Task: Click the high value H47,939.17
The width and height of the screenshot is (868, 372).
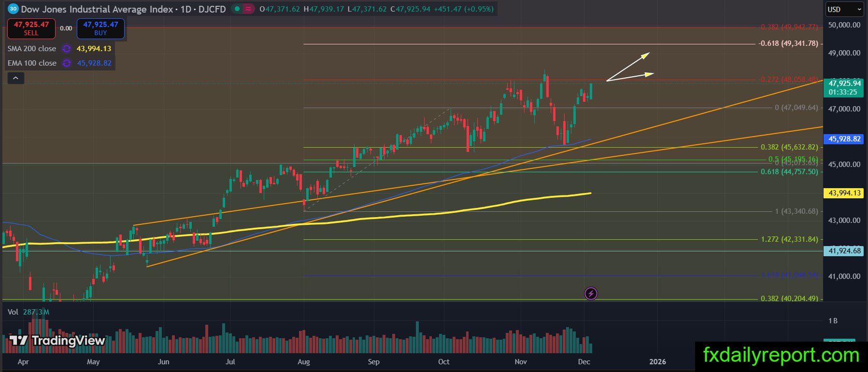Action: 324,9
